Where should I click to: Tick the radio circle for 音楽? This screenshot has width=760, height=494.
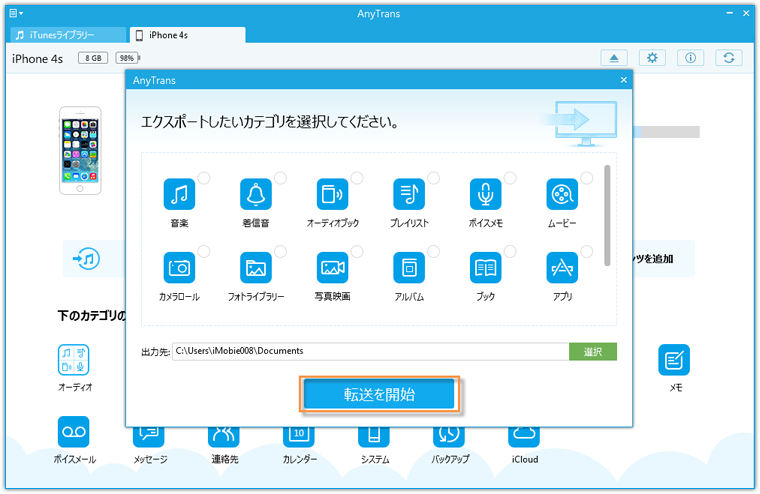[x=204, y=178]
